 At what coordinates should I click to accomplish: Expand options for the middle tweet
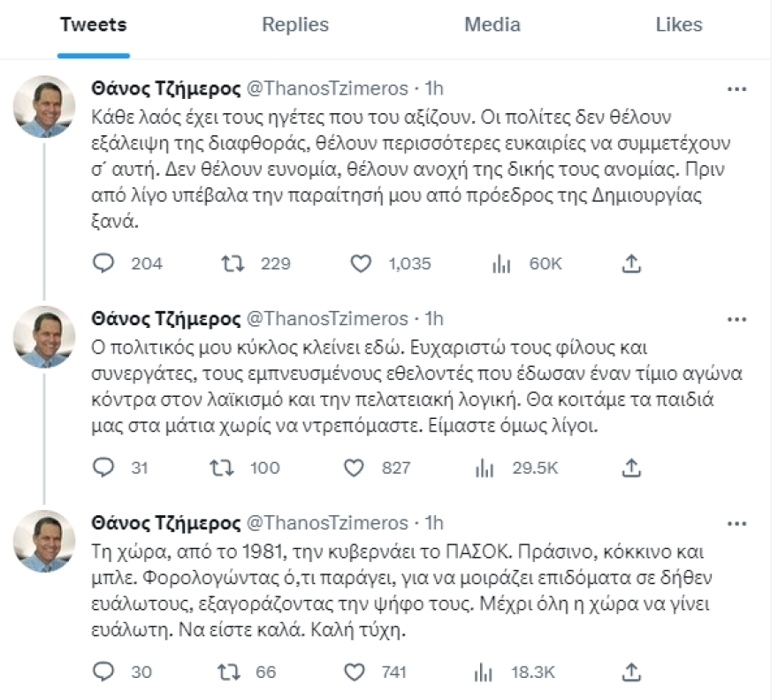pos(736,321)
